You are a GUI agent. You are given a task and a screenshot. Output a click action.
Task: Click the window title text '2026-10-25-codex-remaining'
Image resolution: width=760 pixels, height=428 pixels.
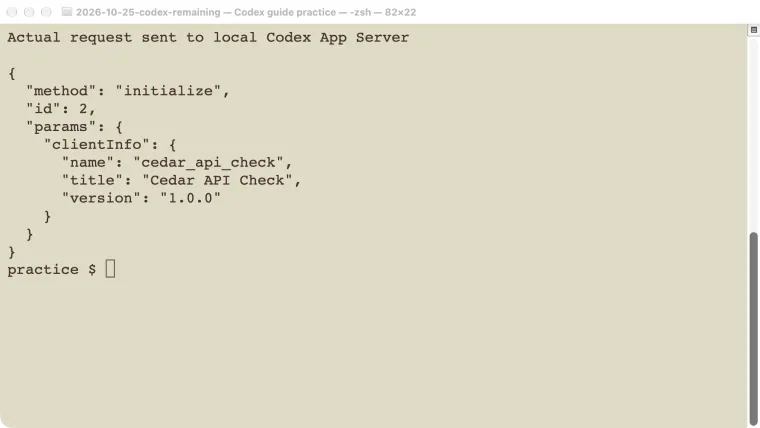[148, 12]
